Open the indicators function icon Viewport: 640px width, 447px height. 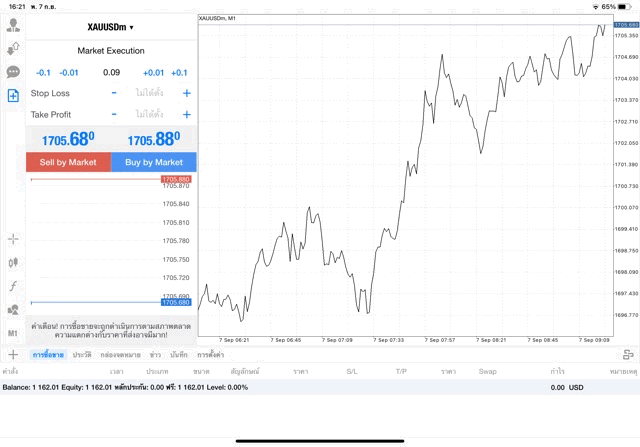(x=13, y=286)
